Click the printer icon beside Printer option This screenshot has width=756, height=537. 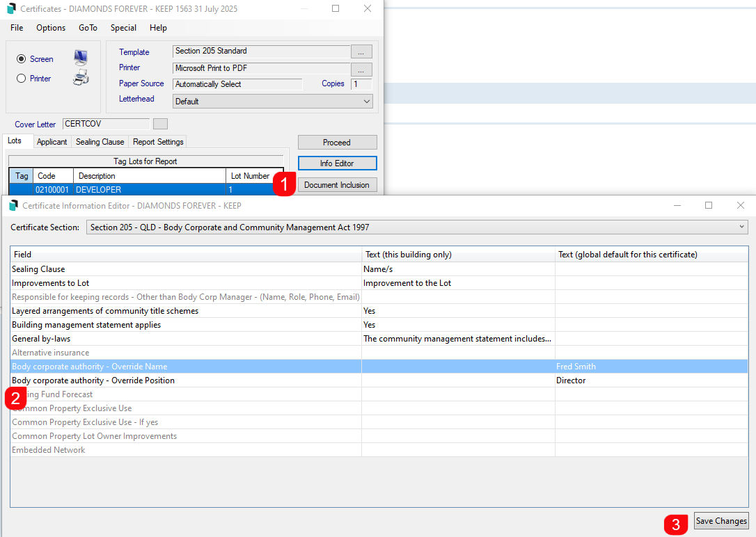point(81,77)
